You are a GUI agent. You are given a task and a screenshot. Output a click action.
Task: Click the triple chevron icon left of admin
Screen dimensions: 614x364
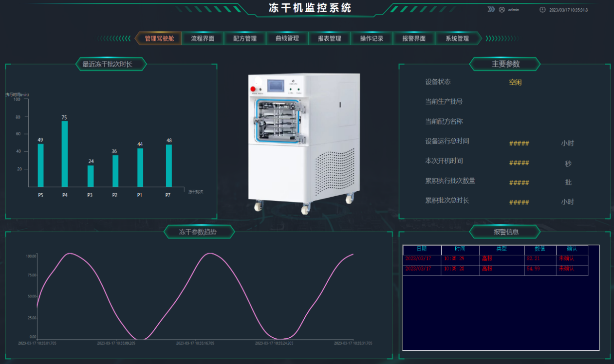491,9
